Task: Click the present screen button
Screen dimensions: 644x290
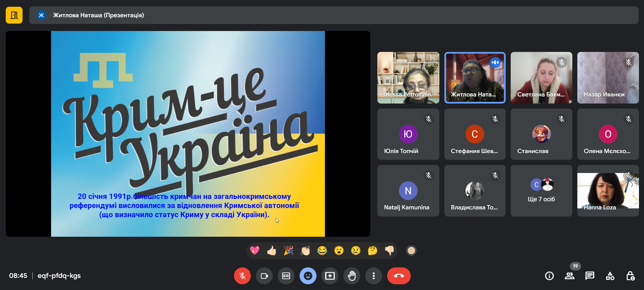Action: (x=330, y=276)
